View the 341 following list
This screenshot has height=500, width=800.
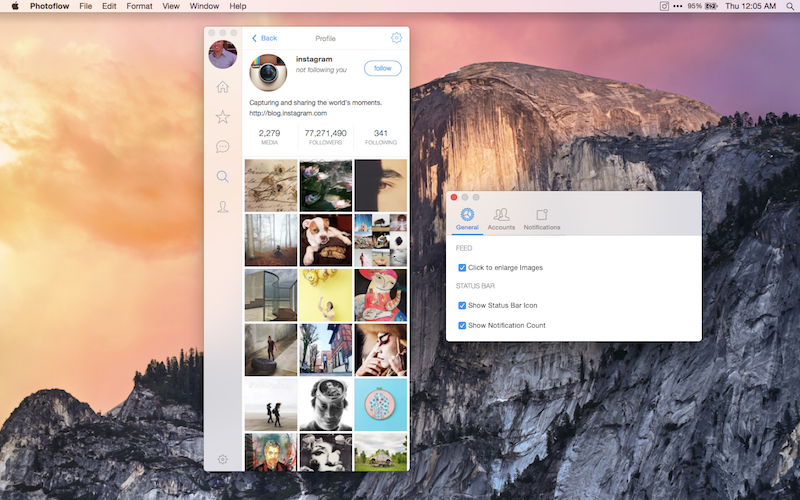click(x=381, y=137)
